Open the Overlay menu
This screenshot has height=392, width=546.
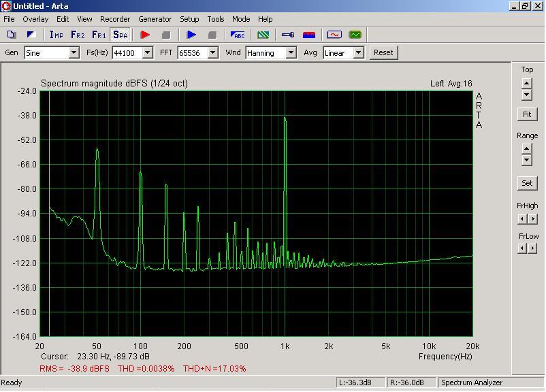tap(35, 19)
